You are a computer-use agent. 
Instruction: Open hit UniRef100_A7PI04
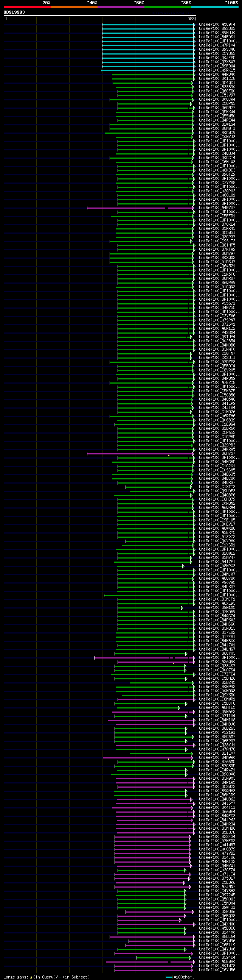click(x=217, y=45)
